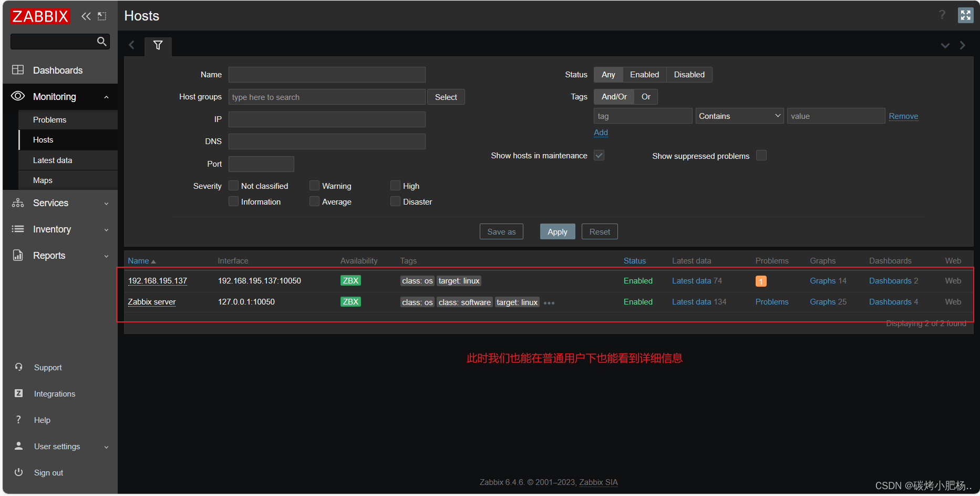This screenshot has height=496, width=980.
Task: Open the Hosts menu item
Action: [68, 140]
